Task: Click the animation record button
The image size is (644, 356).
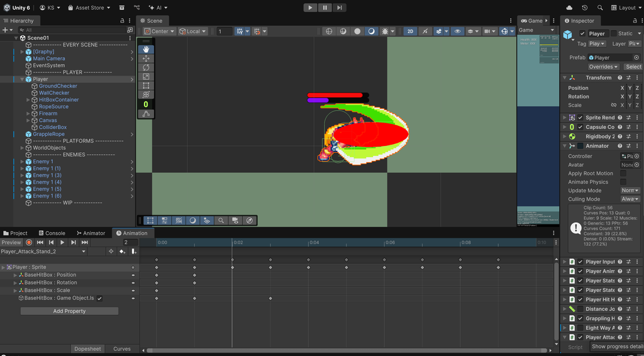Action: [29, 242]
